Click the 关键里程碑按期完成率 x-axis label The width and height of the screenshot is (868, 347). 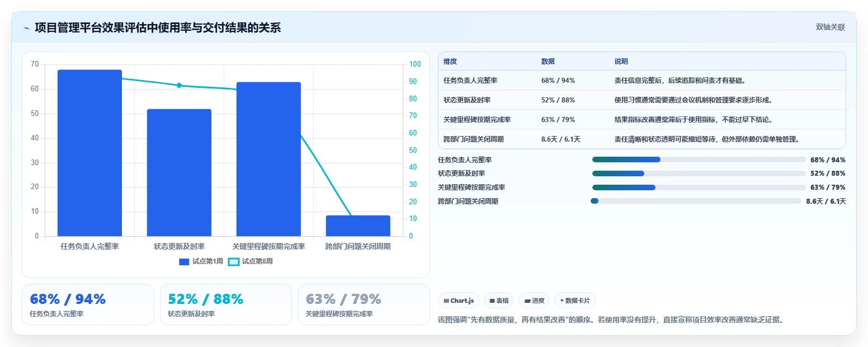(268, 246)
